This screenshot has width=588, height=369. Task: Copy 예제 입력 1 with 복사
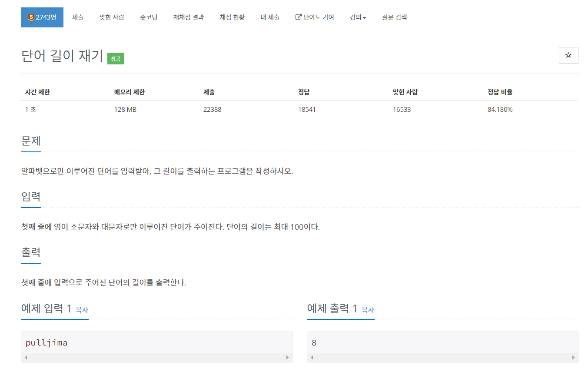click(82, 310)
